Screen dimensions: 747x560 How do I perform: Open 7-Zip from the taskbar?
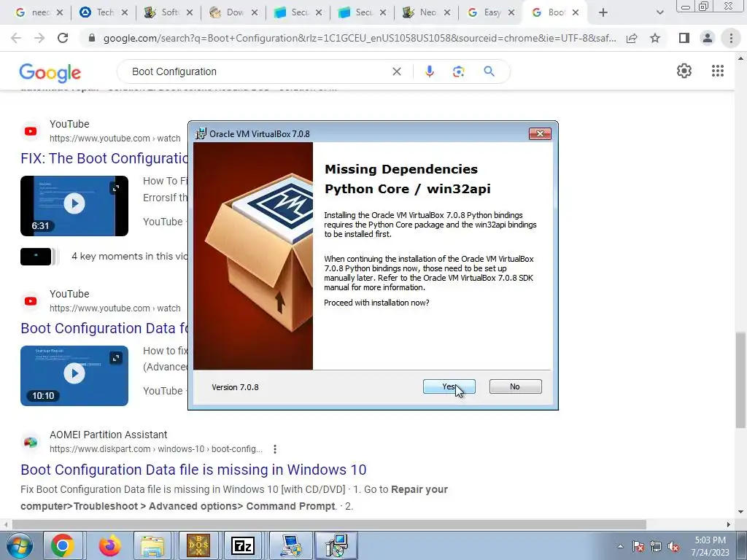pyautogui.click(x=243, y=545)
